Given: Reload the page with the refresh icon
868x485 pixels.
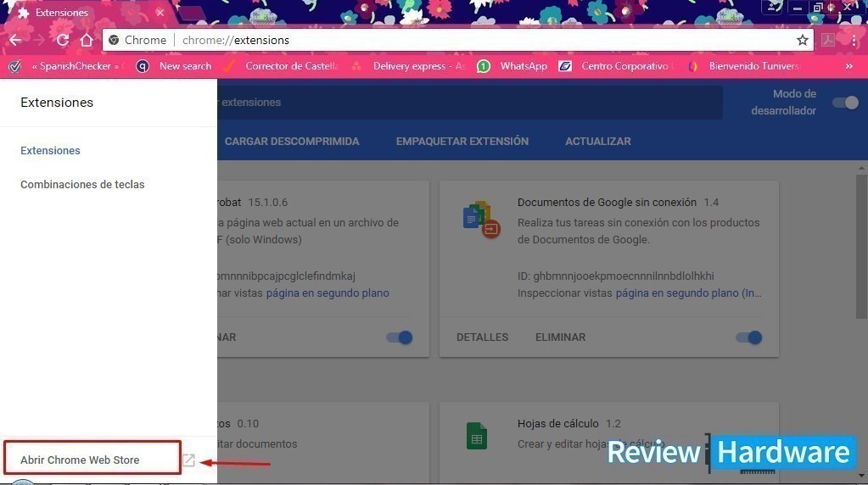Looking at the screenshot, I should point(63,40).
